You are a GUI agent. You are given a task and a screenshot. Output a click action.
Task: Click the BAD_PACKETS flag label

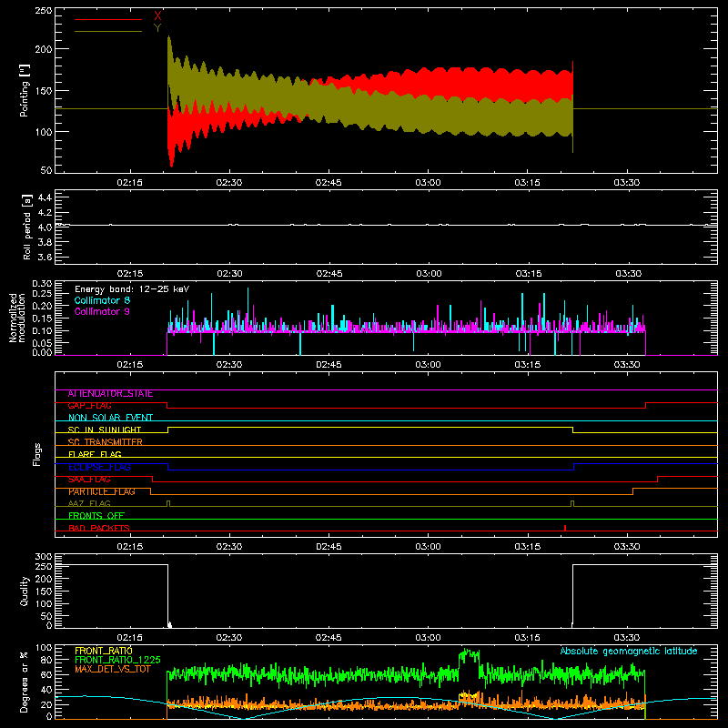(x=99, y=528)
